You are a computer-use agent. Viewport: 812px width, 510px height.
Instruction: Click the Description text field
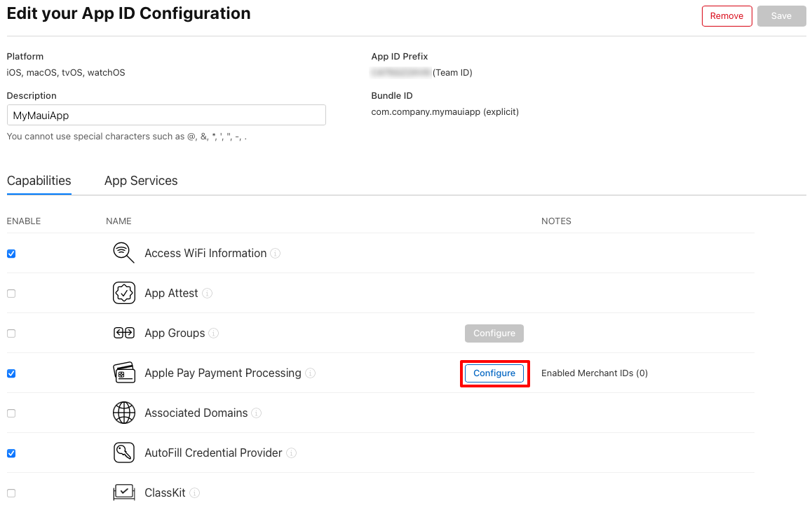click(166, 115)
